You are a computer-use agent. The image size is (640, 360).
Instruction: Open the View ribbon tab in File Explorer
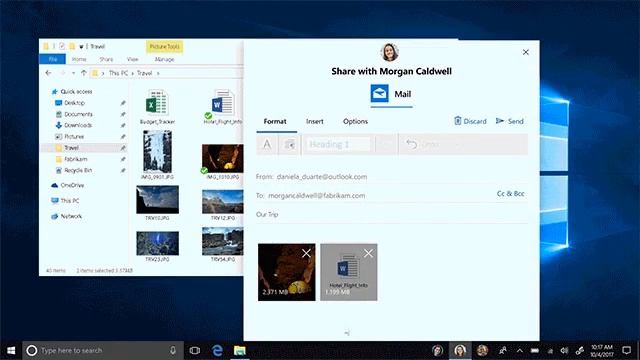(x=133, y=59)
